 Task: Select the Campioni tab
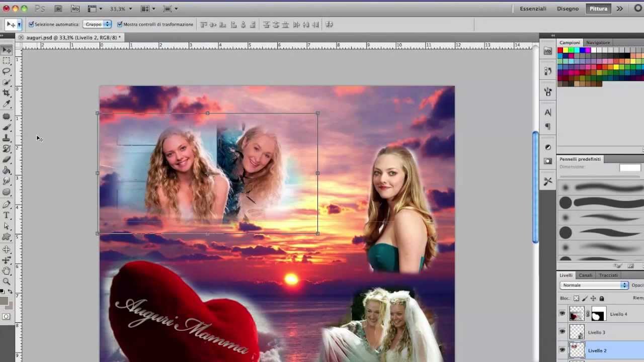(x=570, y=42)
